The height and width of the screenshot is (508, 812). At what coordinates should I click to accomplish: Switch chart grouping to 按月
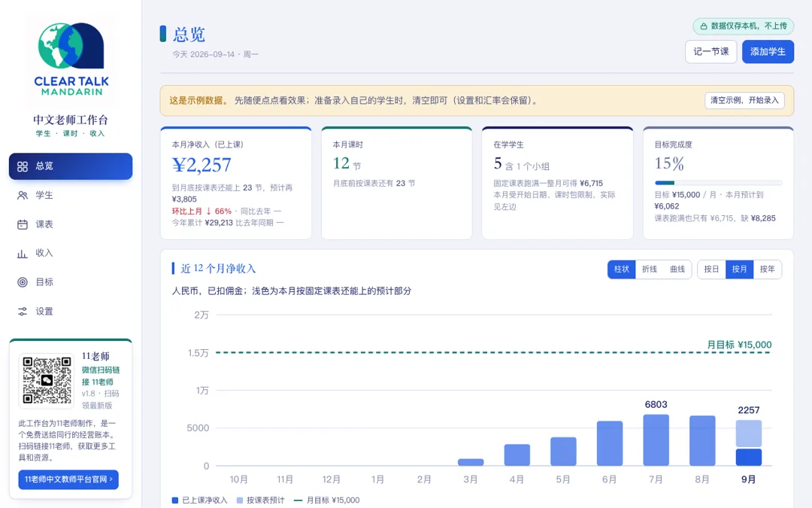740,269
